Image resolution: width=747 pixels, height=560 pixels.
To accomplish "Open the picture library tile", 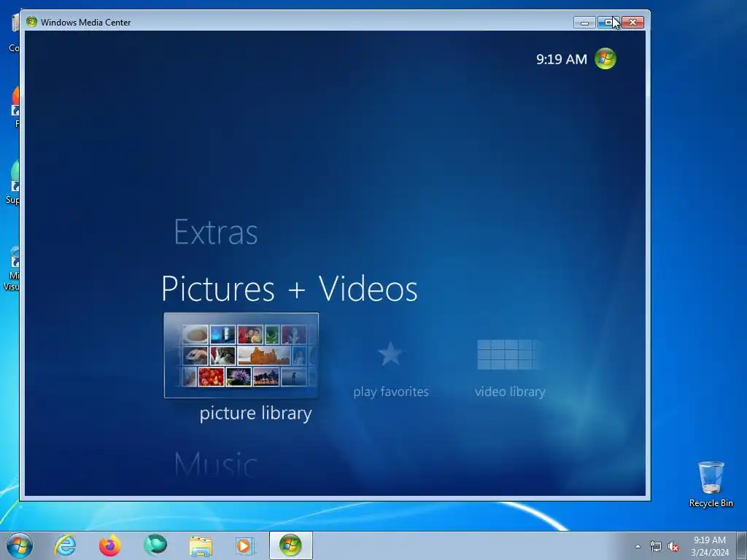I will click(x=241, y=355).
